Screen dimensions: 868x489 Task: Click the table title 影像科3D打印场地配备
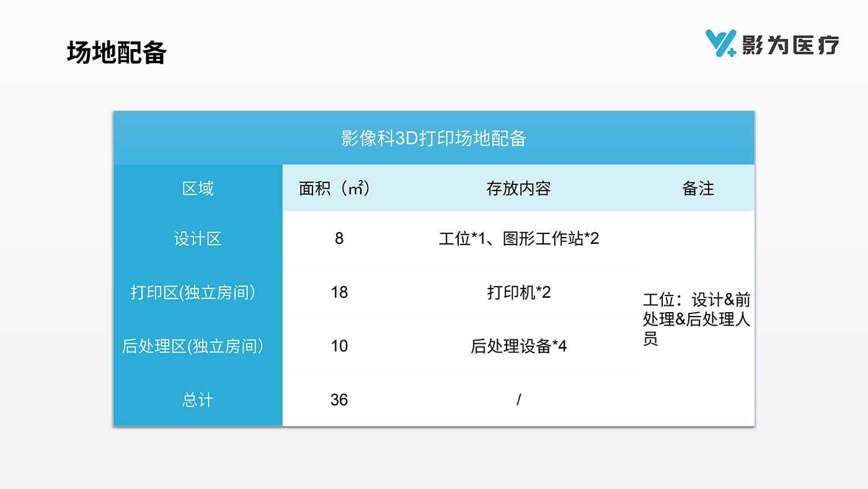[x=434, y=138]
